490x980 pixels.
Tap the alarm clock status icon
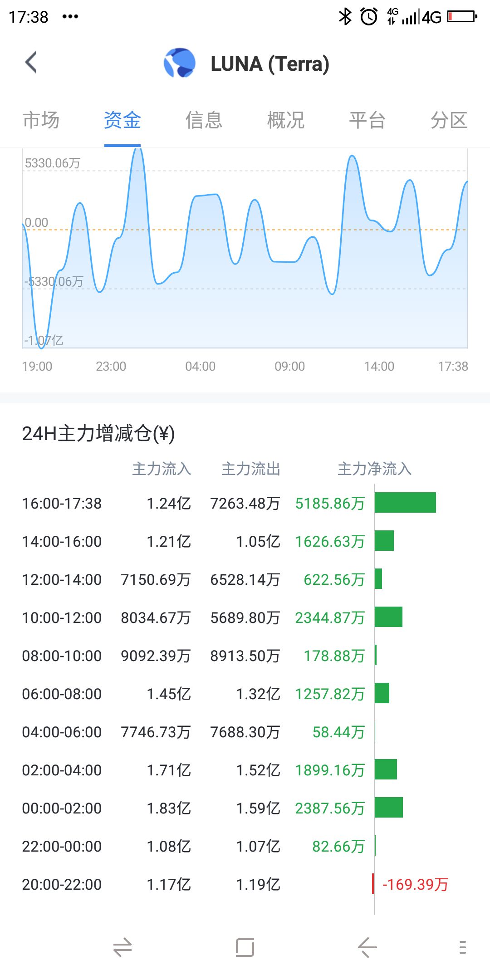pos(369,17)
